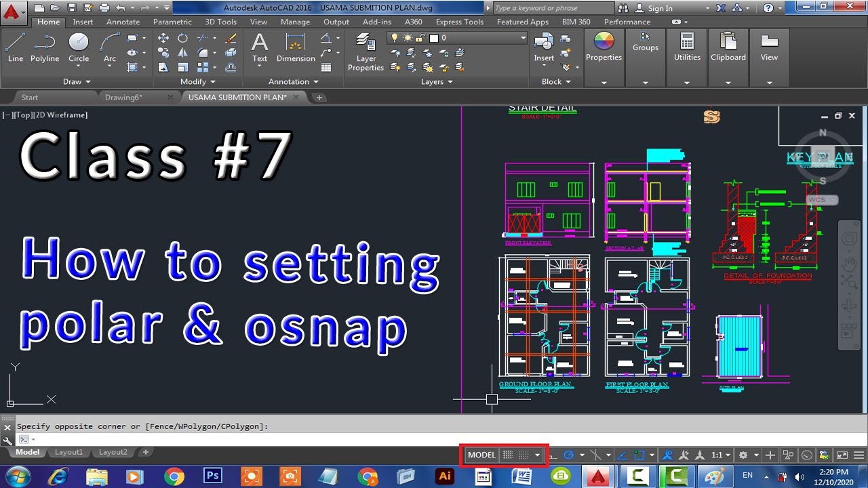The image size is (868, 488).
Task: Toggle snap mode in status bar
Action: point(524,455)
